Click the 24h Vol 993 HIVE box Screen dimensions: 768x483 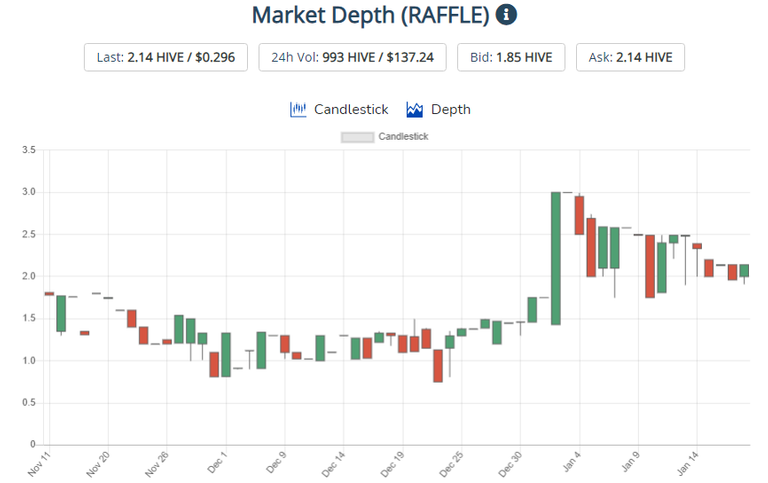[352, 57]
